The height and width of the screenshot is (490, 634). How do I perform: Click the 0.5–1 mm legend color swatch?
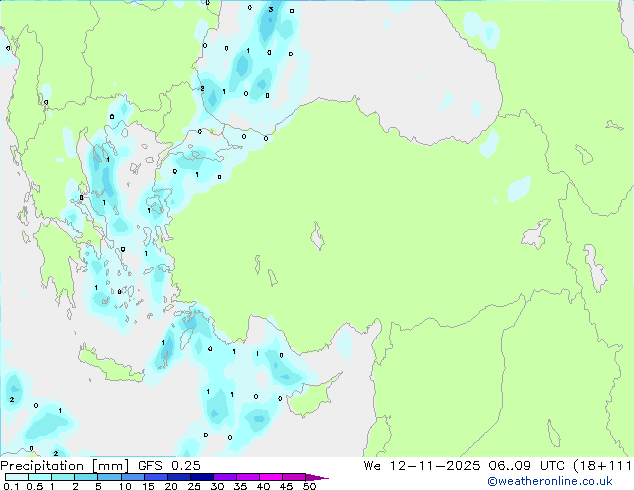click(x=40, y=477)
